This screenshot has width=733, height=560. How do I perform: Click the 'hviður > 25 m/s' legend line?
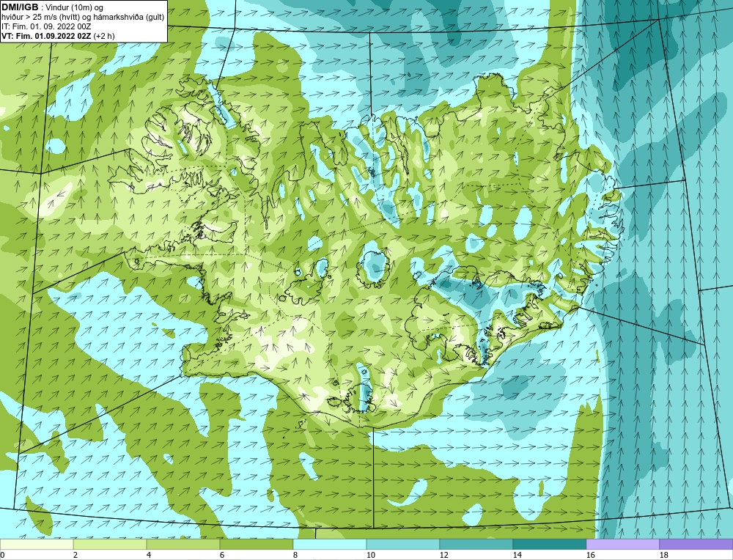coord(83,17)
